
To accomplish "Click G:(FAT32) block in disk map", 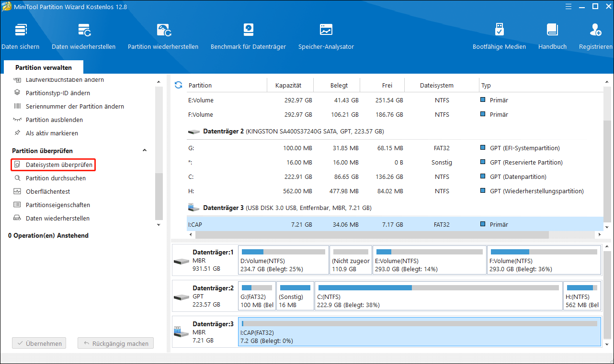I will tap(257, 296).
